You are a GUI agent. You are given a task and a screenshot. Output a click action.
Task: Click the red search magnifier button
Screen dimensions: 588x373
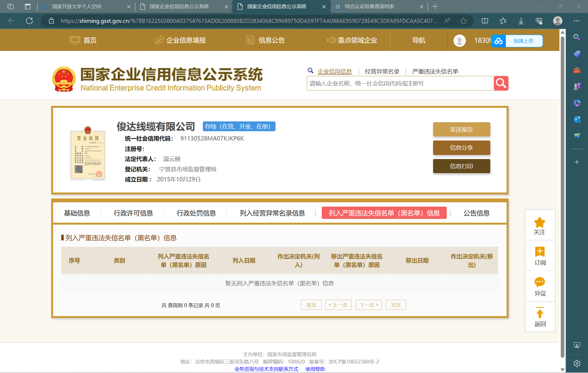coord(501,83)
